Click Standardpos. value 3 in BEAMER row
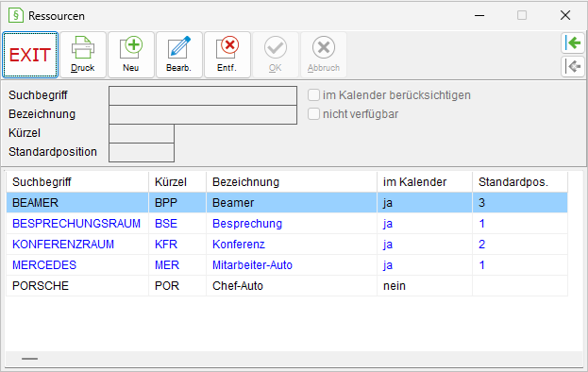The width and height of the screenshot is (588, 372). (520, 203)
